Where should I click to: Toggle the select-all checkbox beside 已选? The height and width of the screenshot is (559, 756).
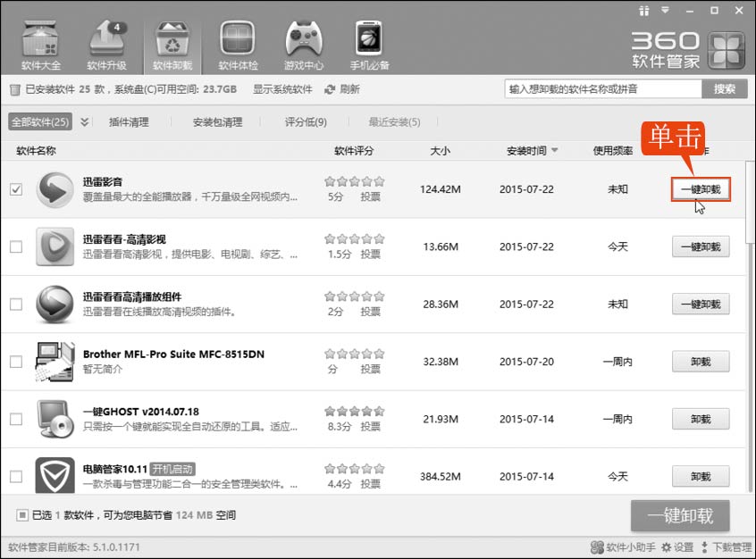click(x=21, y=515)
